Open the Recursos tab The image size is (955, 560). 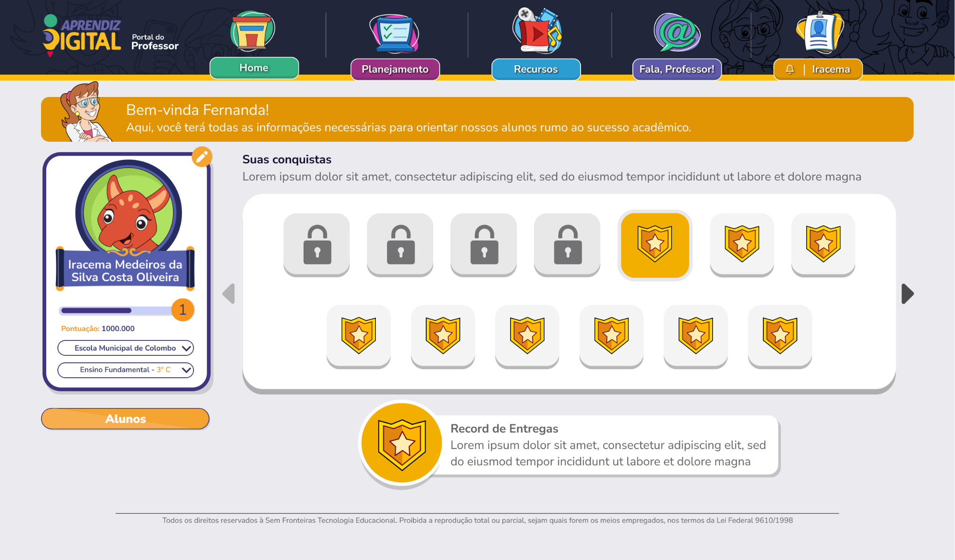pyautogui.click(x=536, y=69)
